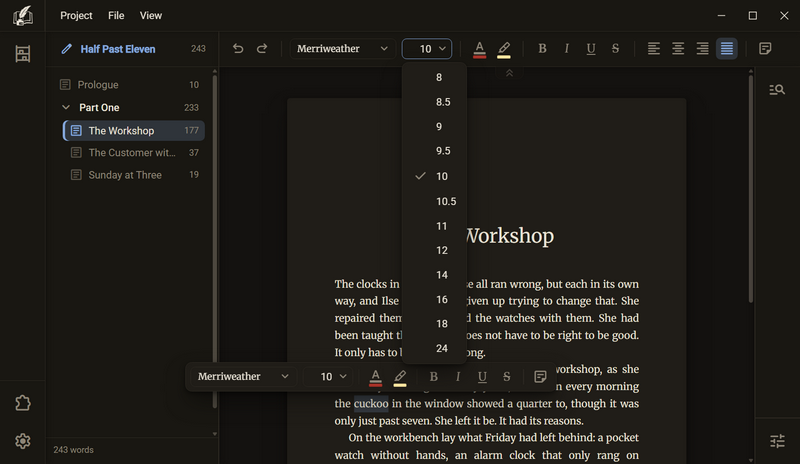
Task: Click the redo arrow in toolbar
Action: click(262, 48)
